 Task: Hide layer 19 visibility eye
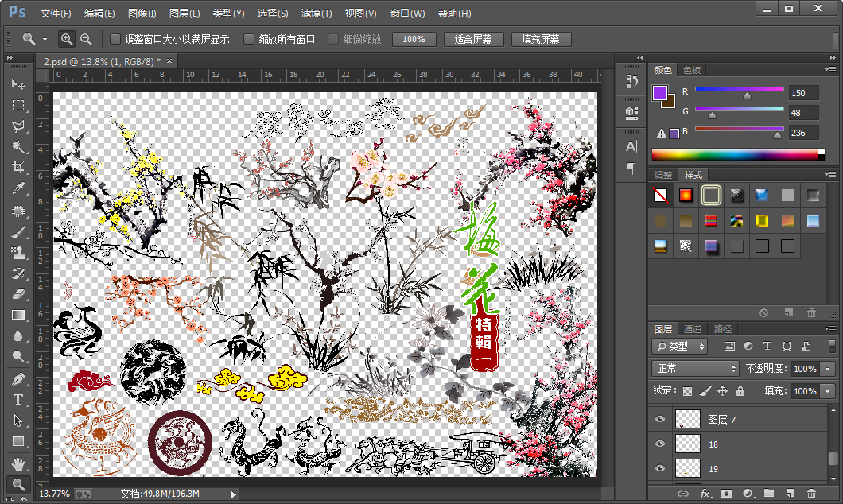[660, 468]
